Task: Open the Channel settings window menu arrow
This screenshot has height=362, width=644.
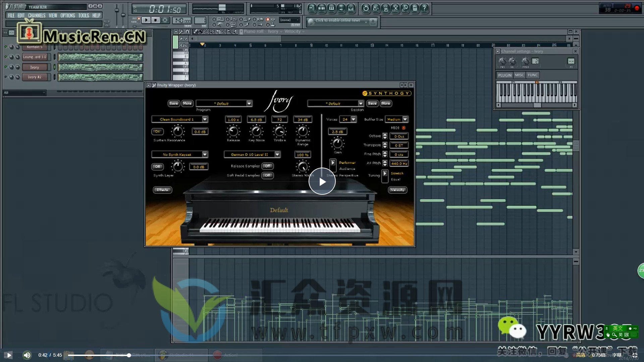Action: 498,51
